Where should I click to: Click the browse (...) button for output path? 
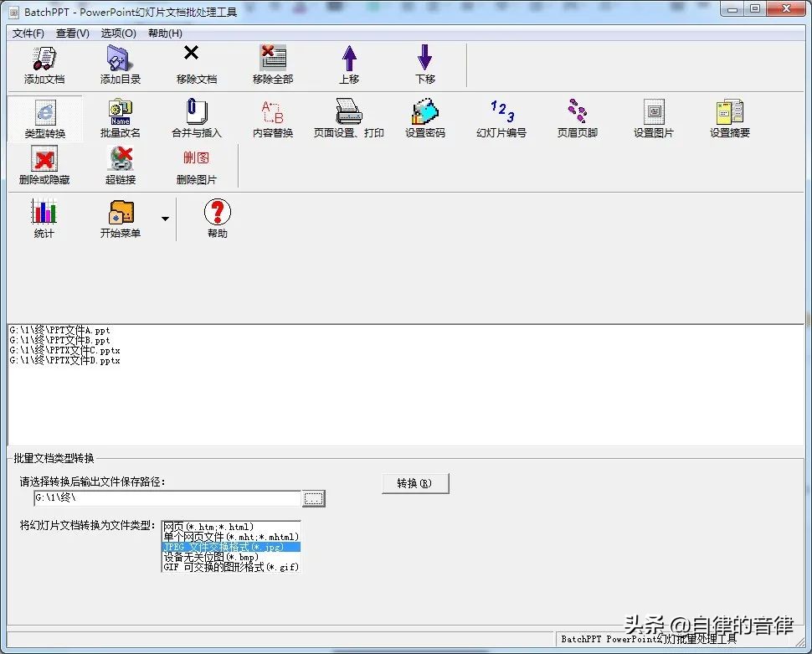[313, 498]
